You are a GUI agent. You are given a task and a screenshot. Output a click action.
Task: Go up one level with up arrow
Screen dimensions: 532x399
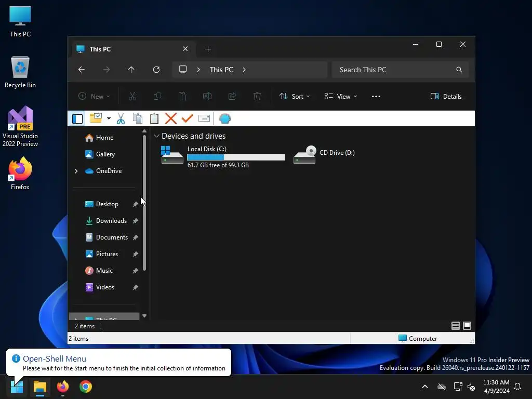131,70
